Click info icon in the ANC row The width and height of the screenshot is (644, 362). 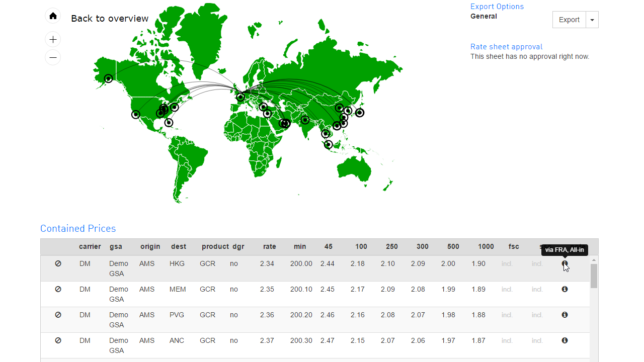click(565, 340)
